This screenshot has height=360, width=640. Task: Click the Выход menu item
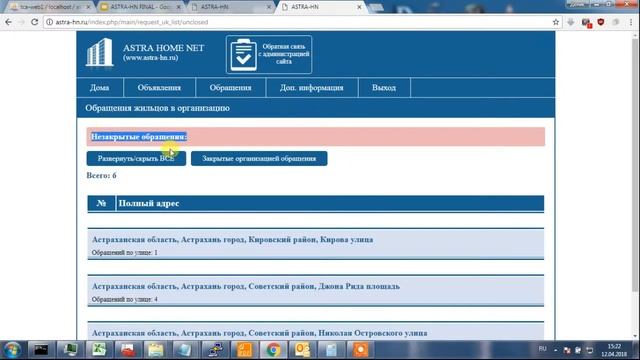pyautogui.click(x=384, y=88)
